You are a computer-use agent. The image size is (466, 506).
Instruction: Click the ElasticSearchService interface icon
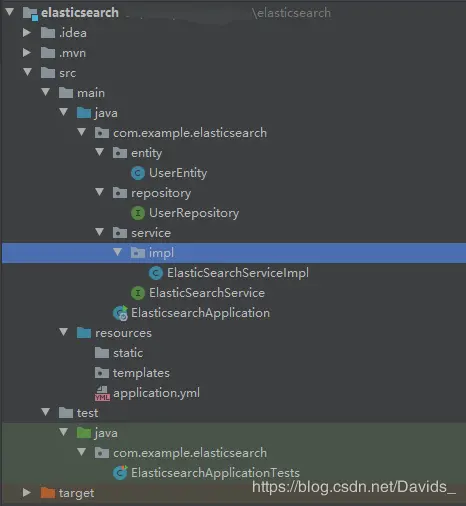(x=138, y=293)
